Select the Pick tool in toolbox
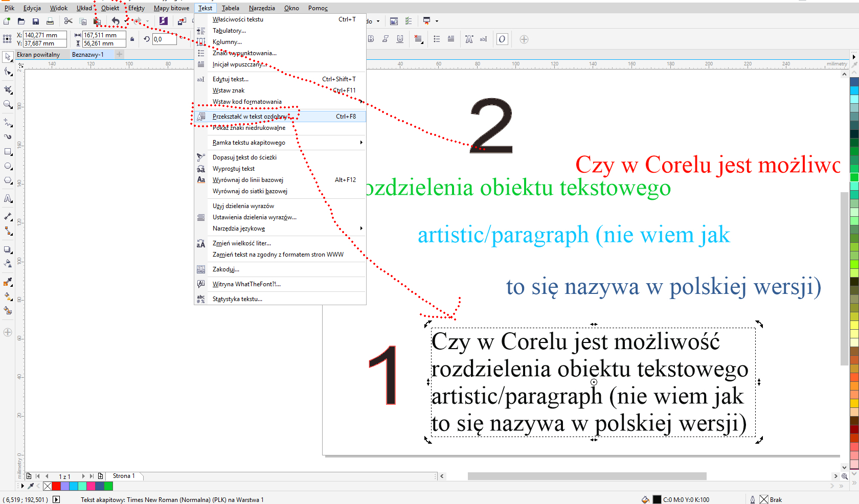The image size is (859, 504). click(x=8, y=57)
